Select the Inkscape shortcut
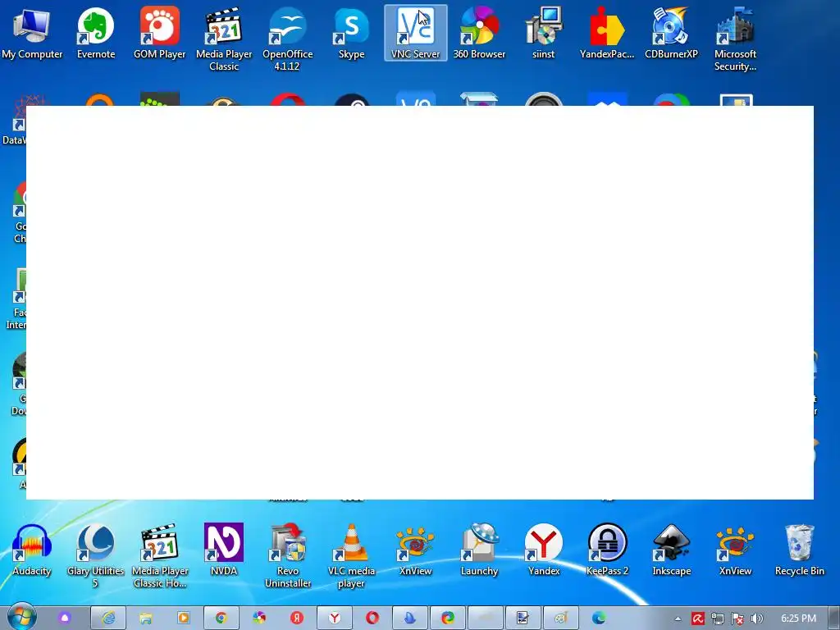Screen dimensions: 840x630 coord(671,550)
